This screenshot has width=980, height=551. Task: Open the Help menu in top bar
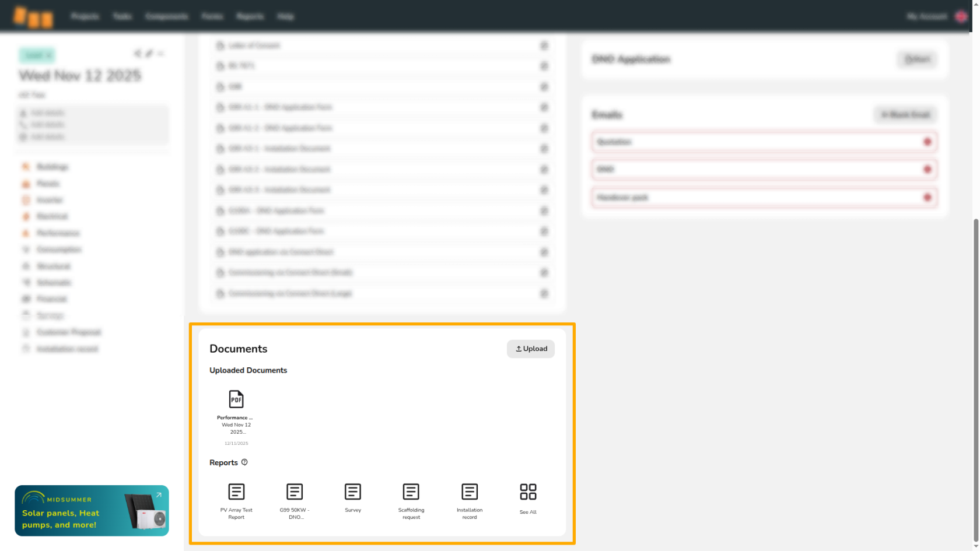pyautogui.click(x=285, y=16)
